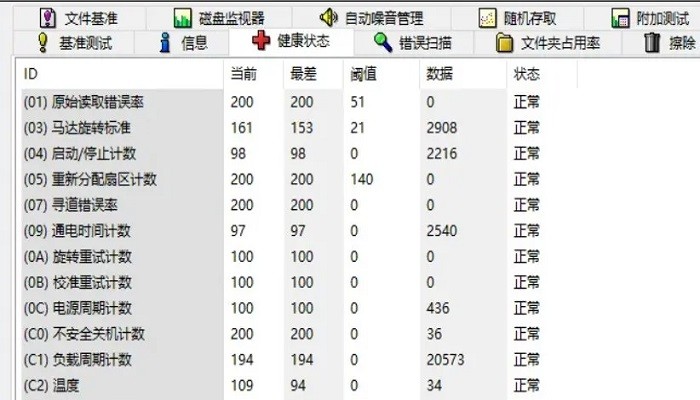Click data value 2908 in 马达旋转标准 row
Screen dimensions: 700x400
coord(442,128)
